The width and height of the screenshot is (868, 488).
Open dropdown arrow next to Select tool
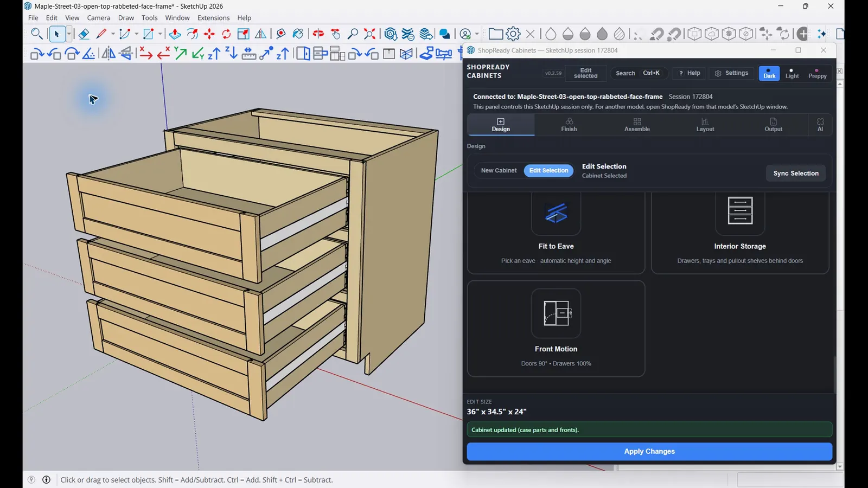[69, 34]
